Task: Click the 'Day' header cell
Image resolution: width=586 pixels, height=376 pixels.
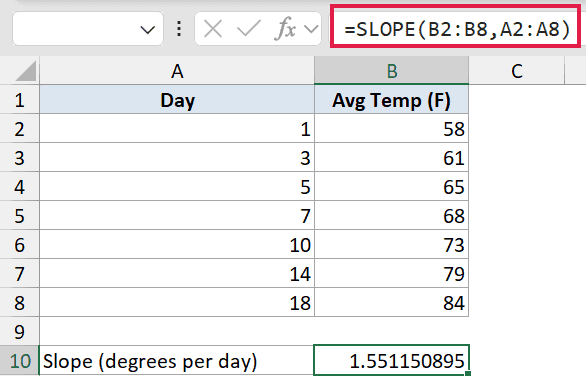Action: point(177,99)
